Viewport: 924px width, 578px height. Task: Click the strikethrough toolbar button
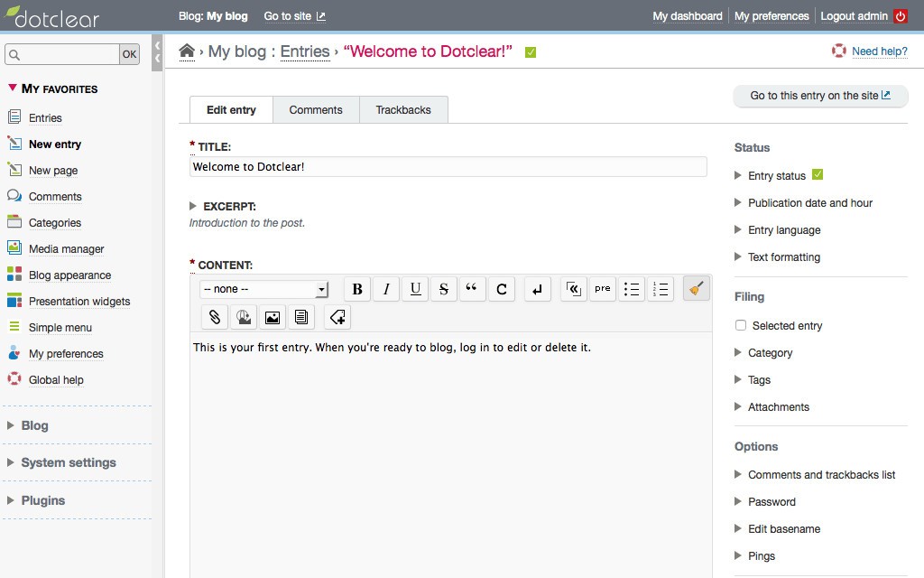pos(443,289)
